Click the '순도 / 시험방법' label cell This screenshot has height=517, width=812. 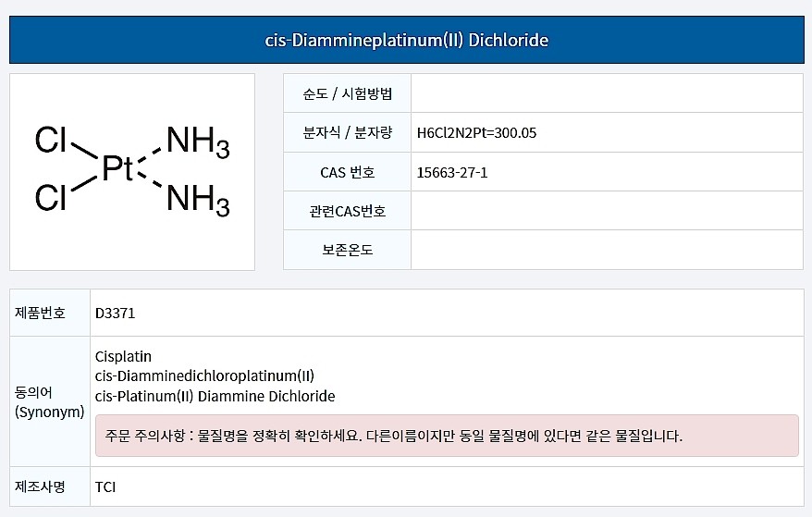coord(348,93)
